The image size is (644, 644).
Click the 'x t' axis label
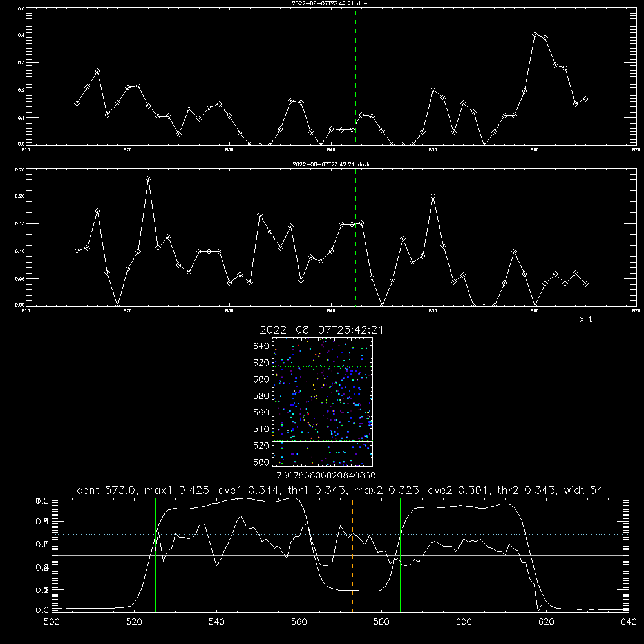(586, 319)
